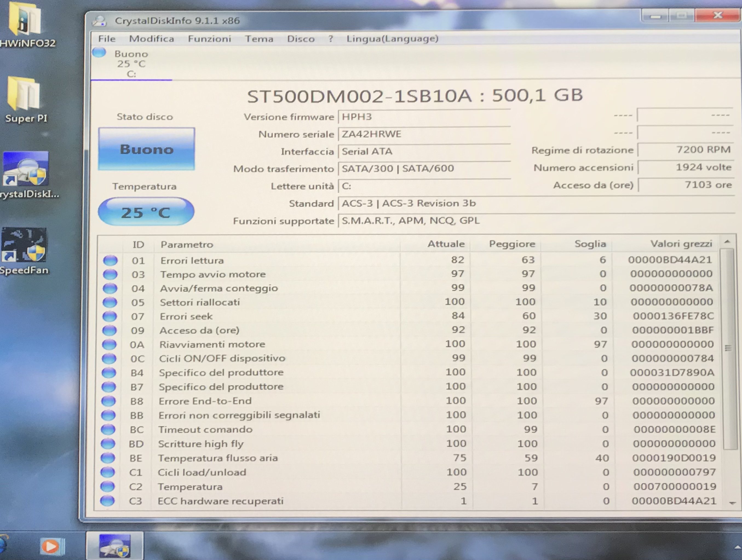Open the Disco menu
This screenshot has height=560, width=742.
pos(301,39)
